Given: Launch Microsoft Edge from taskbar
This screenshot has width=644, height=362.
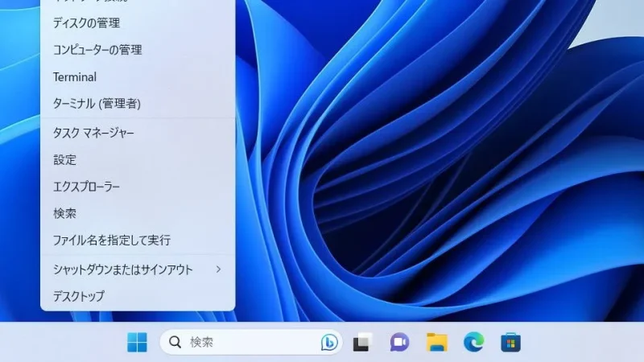Looking at the screenshot, I should [473, 343].
